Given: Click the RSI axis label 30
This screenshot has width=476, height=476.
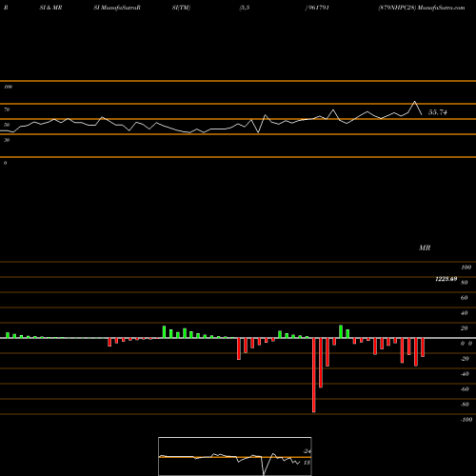Looking at the screenshot, I should click(x=7, y=140).
